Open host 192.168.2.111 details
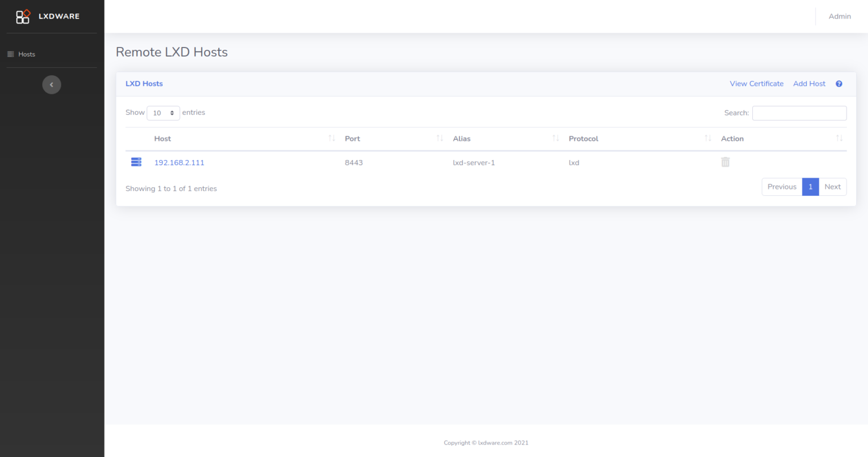 pyautogui.click(x=179, y=162)
